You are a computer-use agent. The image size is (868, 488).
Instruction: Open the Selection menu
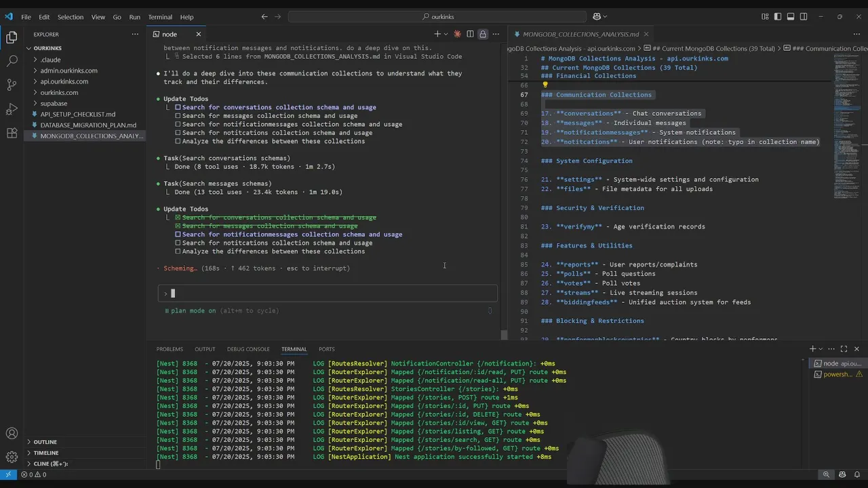pos(70,17)
